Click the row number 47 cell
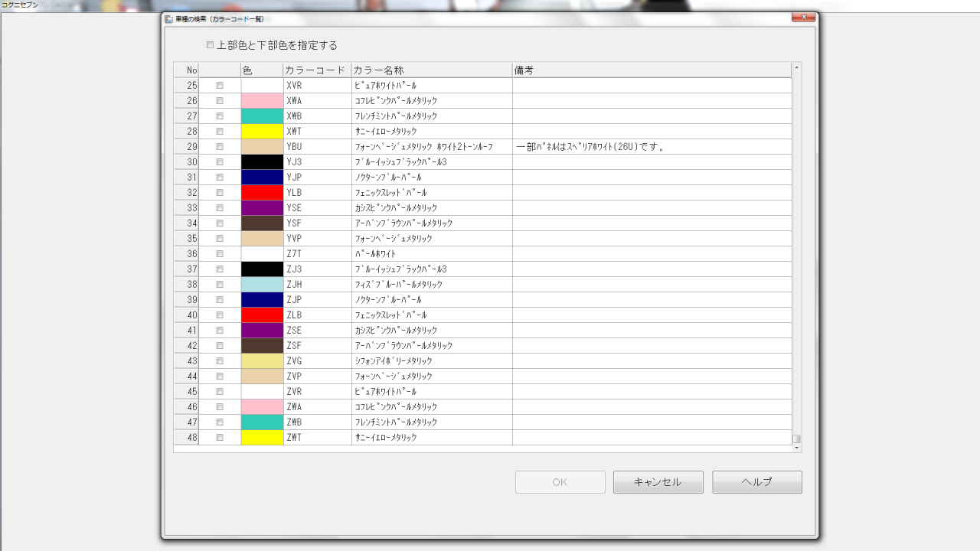The width and height of the screenshot is (980, 551). point(186,422)
